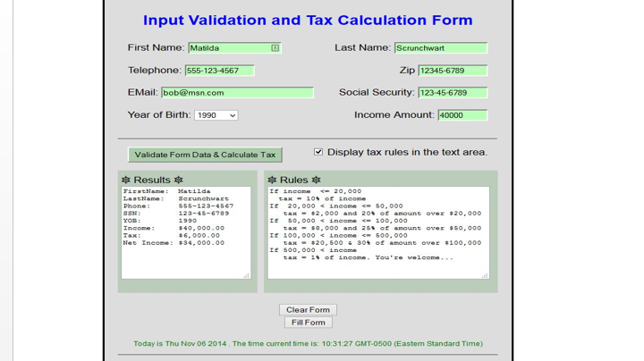Click the 'Year of Birth:' label

point(159,115)
